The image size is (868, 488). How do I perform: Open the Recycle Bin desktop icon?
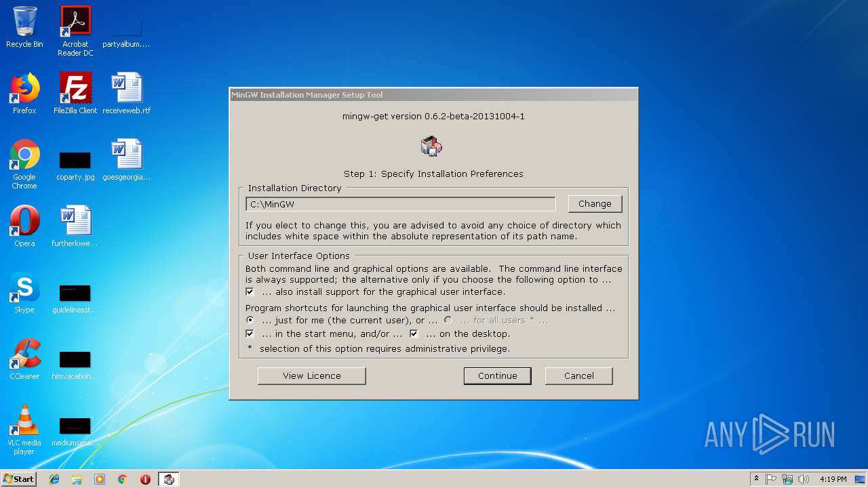coord(24,27)
